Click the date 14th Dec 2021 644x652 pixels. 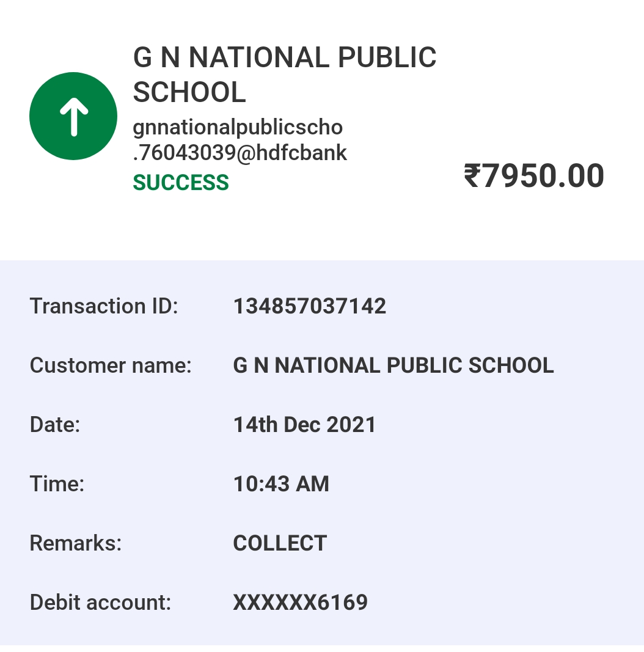[305, 425]
